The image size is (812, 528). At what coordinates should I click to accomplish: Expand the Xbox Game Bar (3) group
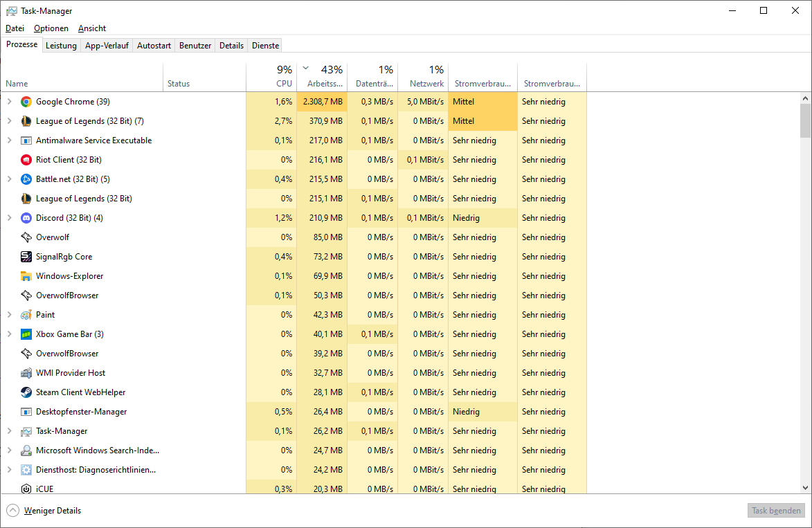tap(9, 334)
